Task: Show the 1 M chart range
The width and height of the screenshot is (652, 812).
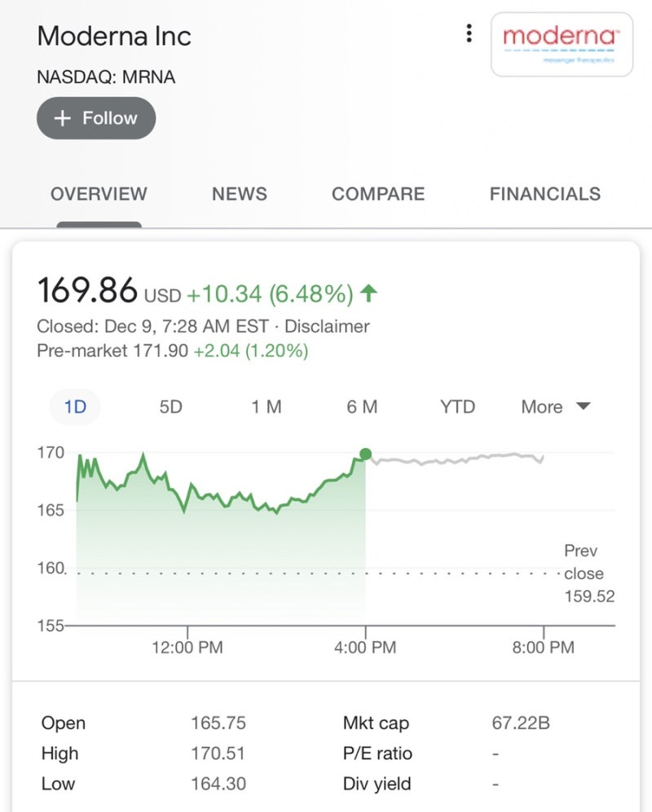Action: (x=266, y=406)
